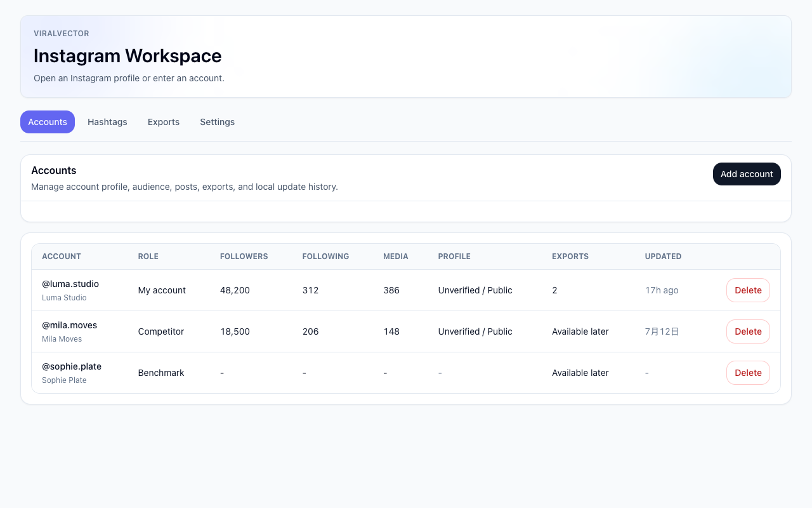The image size is (812, 508).
Task: Click the EXPORTS column header
Action: (570, 257)
